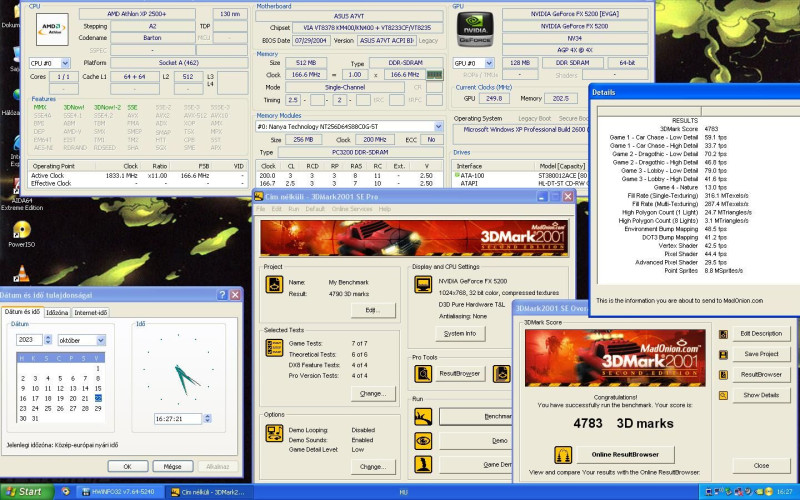Select the Dátum és idő tab
Viewport: 800px width, 500px height.
pyautogui.click(x=22, y=312)
